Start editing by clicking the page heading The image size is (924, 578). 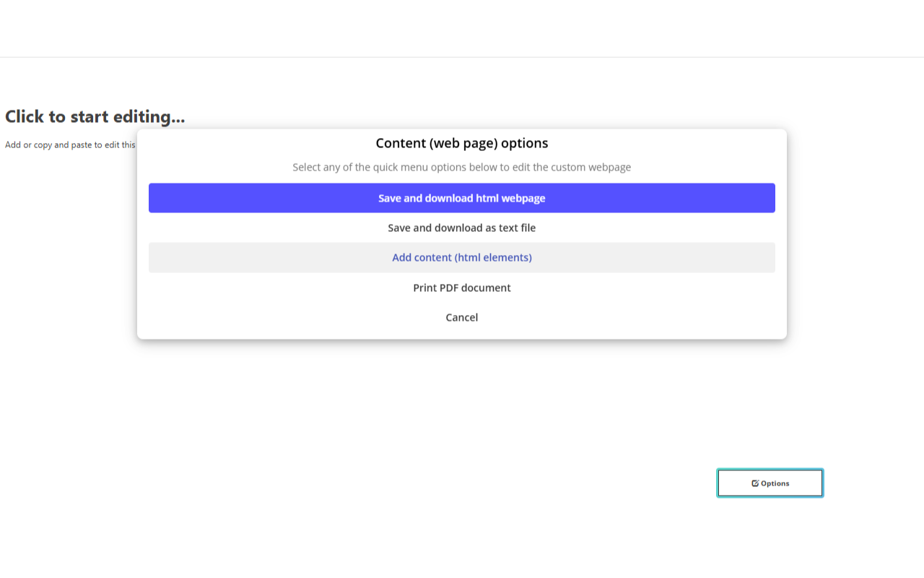pos(95,116)
